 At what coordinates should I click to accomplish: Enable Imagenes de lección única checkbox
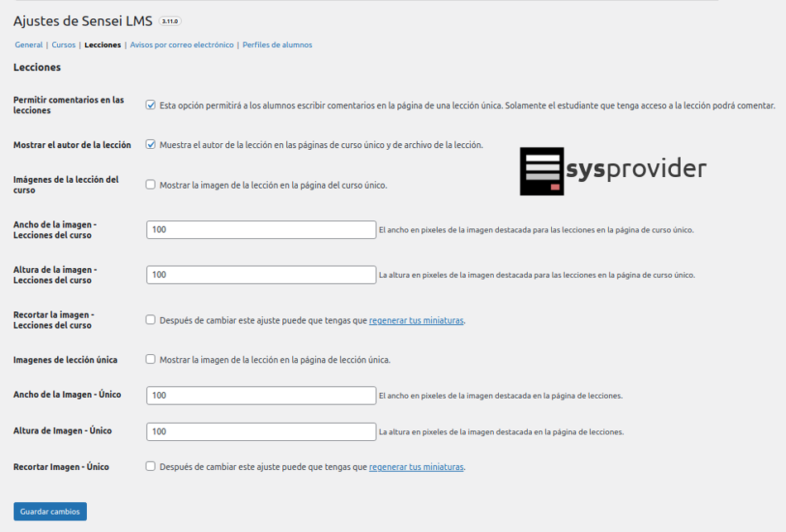point(151,359)
